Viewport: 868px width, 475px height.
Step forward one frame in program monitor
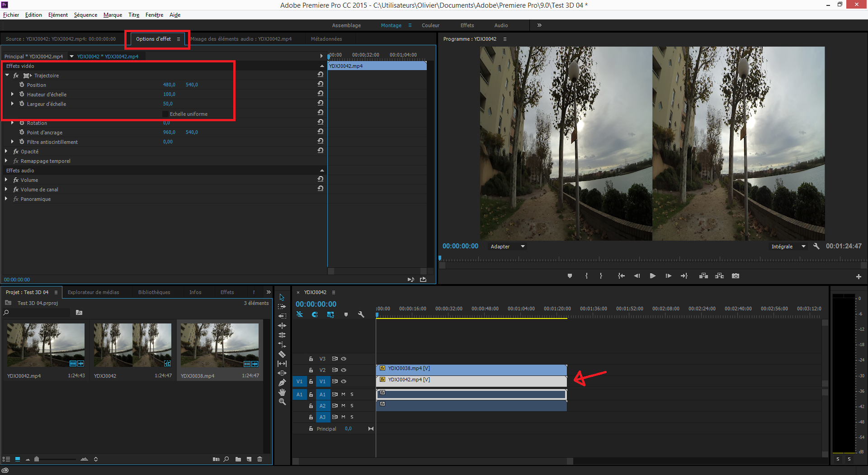coord(668,276)
